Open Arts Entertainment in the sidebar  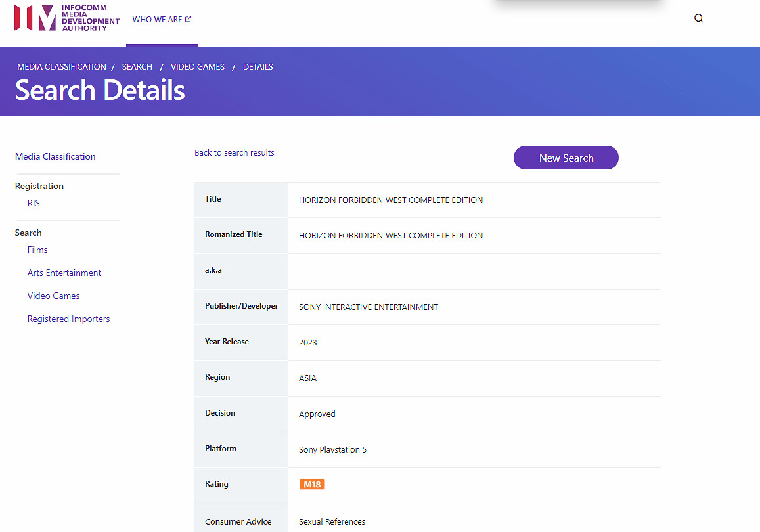pyautogui.click(x=64, y=273)
